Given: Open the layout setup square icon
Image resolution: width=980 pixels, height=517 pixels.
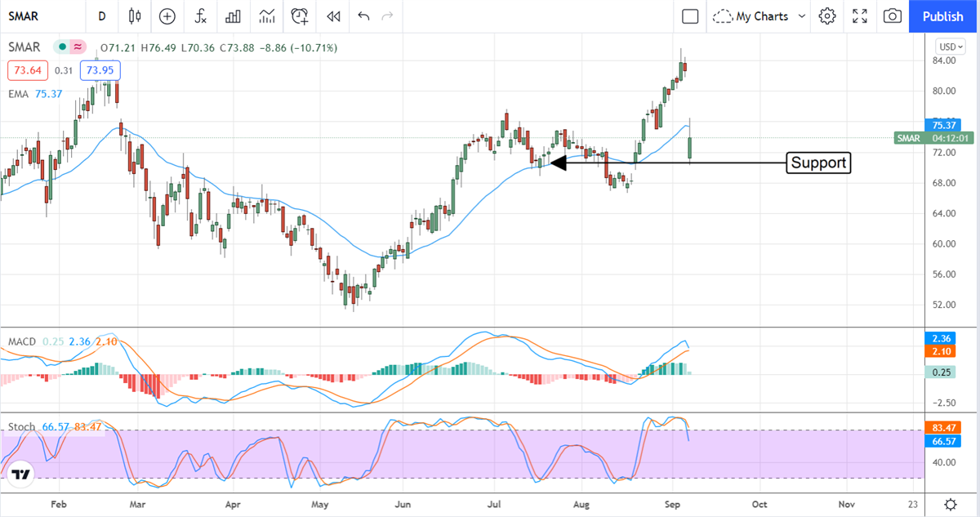Looking at the screenshot, I should tap(690, 16).
